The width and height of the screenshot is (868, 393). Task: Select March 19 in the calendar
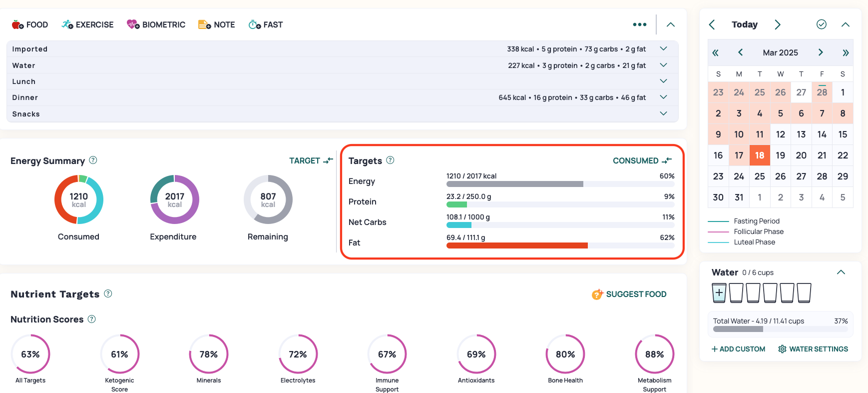780,155
